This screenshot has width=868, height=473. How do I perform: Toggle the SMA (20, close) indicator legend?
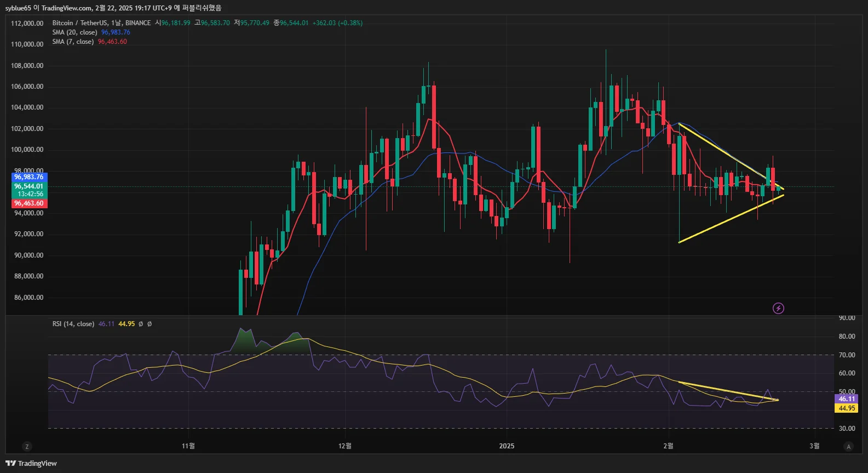tap(74, 32)
